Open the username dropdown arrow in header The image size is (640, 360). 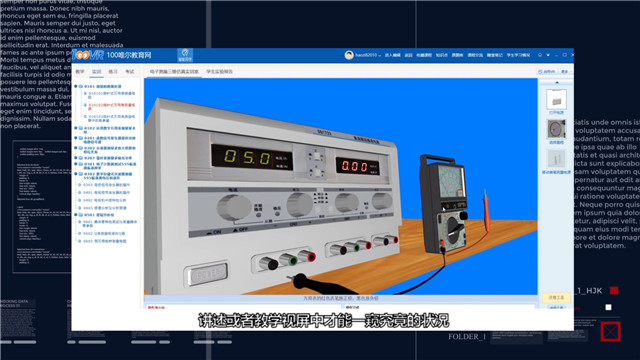[x=380, y=55]
